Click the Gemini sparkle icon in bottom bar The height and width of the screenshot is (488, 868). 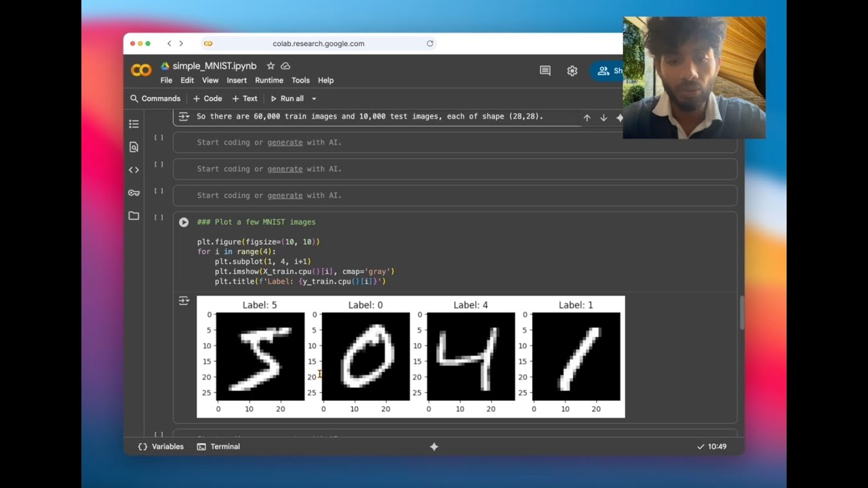[x=434, y=447]
